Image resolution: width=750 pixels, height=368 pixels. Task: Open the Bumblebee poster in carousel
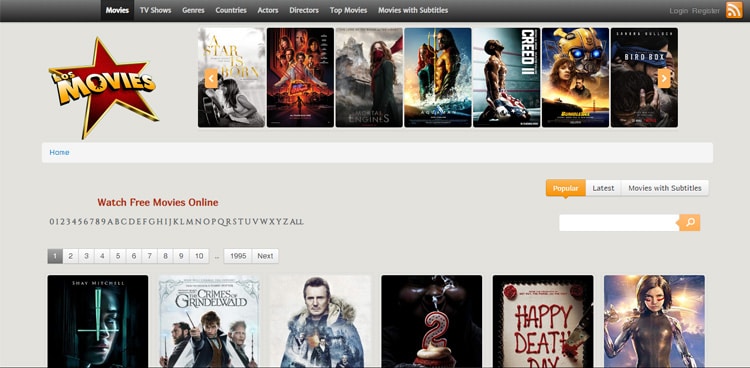coord(575,78)
